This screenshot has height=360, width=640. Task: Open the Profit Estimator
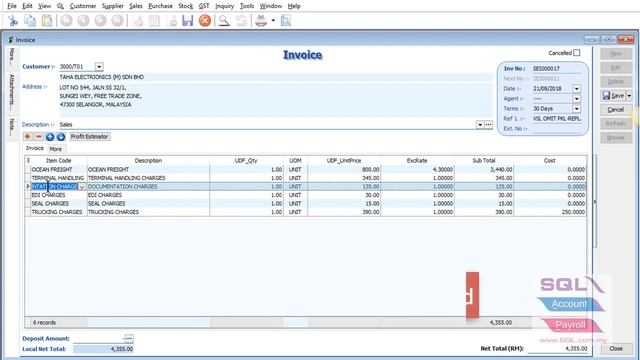point(89,136)
